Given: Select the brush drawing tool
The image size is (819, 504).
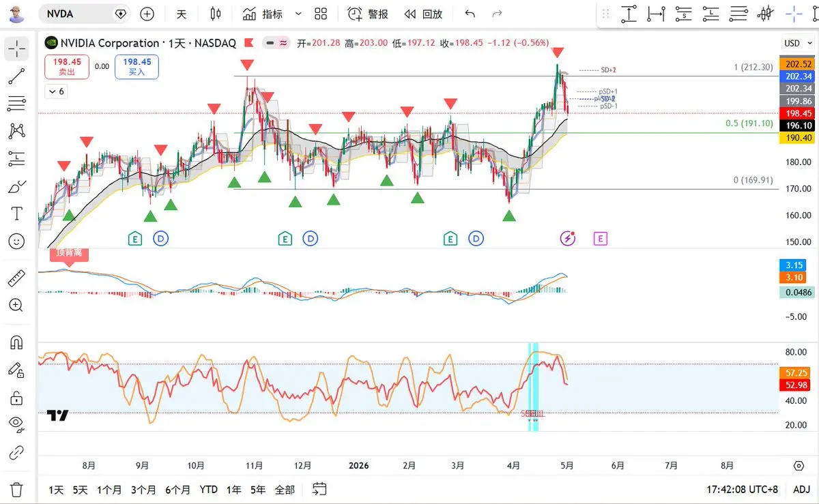Looking at the screenshot, I should (x=16, y=186).
